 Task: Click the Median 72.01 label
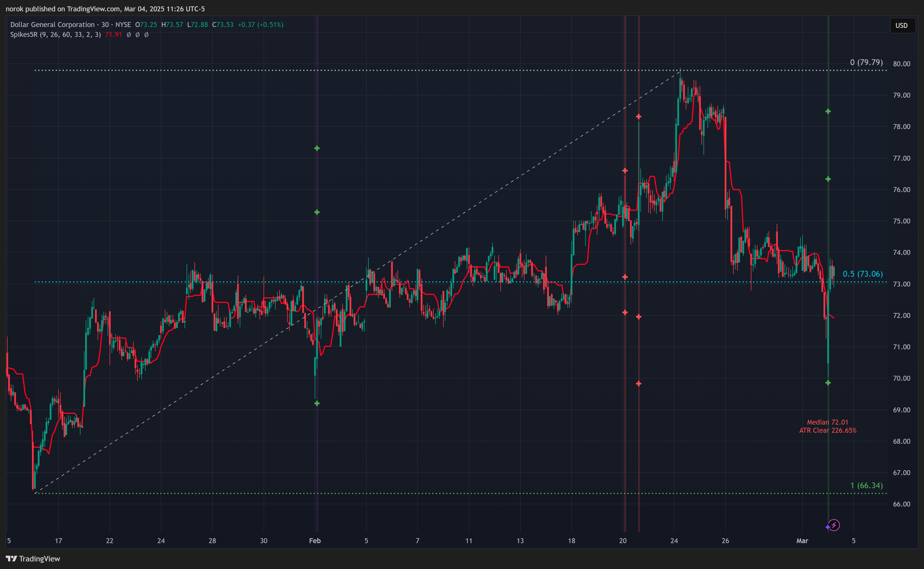tap(827, 422)
